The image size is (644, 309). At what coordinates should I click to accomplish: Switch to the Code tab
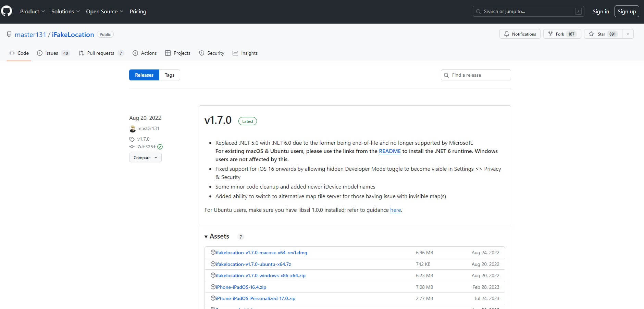(19, 53)
